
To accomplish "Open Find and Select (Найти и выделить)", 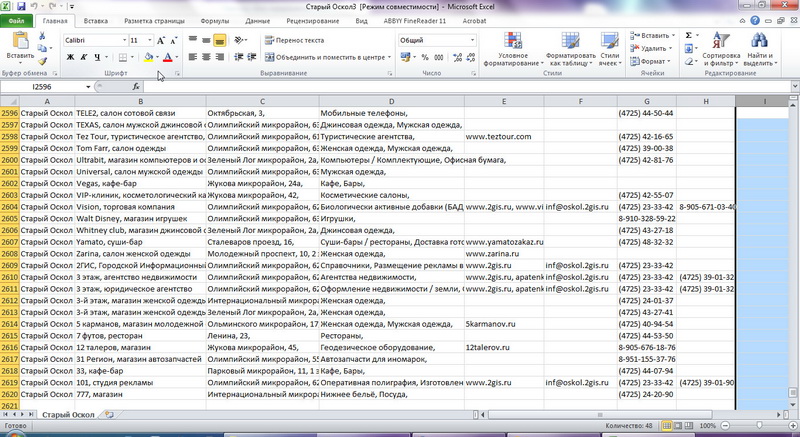I will 760,49.
